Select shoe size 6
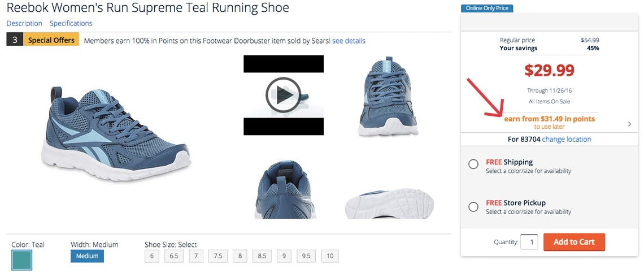 point(151,256)
